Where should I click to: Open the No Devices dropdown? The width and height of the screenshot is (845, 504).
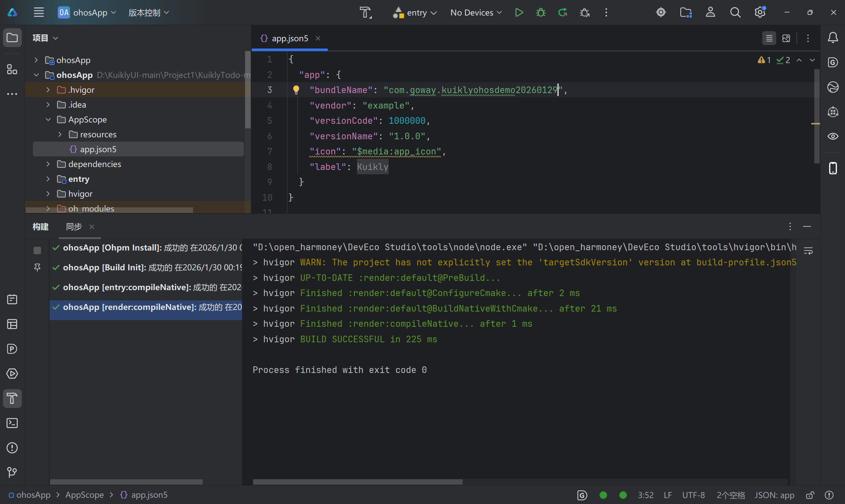click(476, 13)
